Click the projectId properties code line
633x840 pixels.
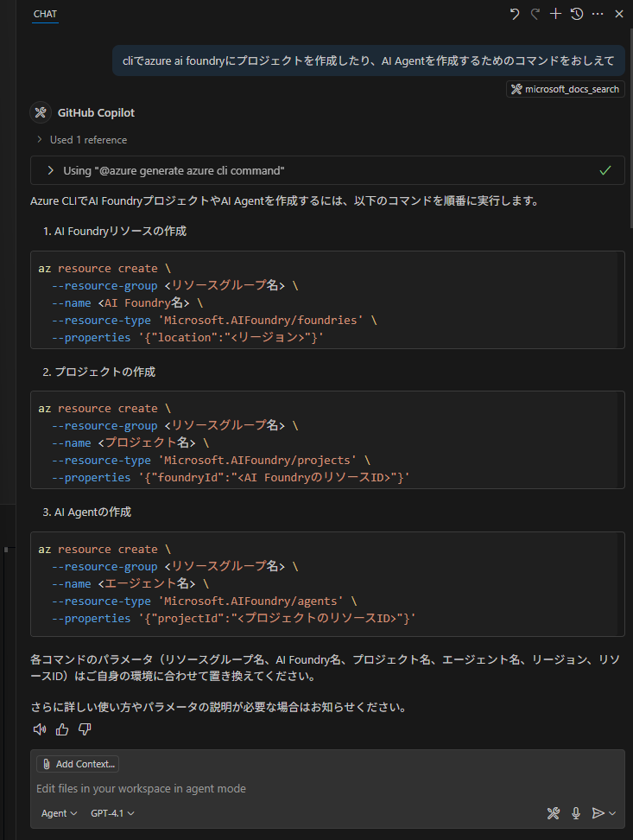234,618
